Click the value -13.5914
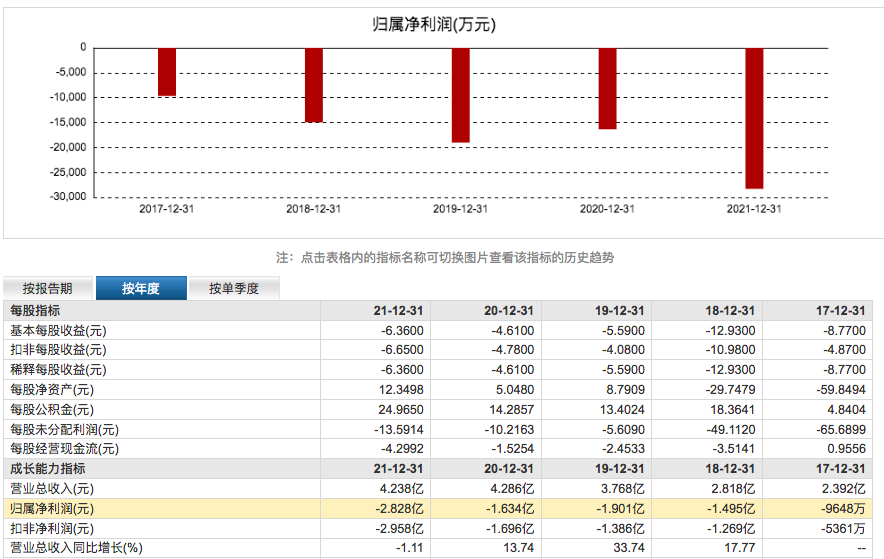The height and width of the screenshot is (559, 884). 399,429
